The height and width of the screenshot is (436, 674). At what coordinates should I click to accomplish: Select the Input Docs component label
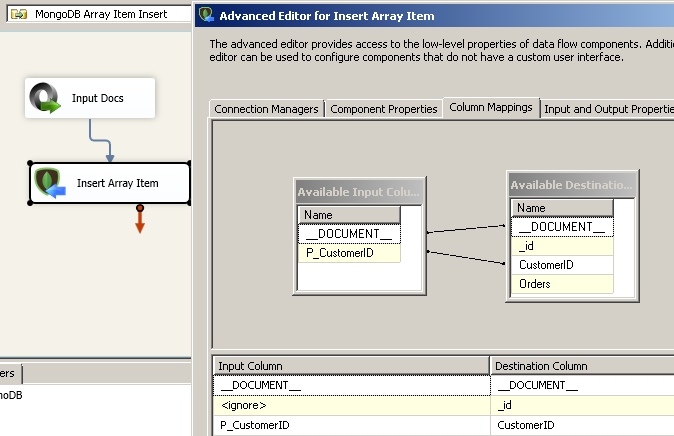pos(98,98)
